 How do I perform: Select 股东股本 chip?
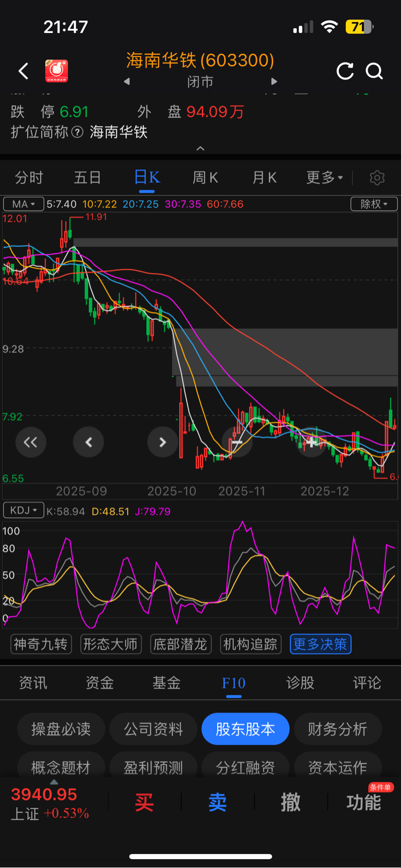(245, 729)
